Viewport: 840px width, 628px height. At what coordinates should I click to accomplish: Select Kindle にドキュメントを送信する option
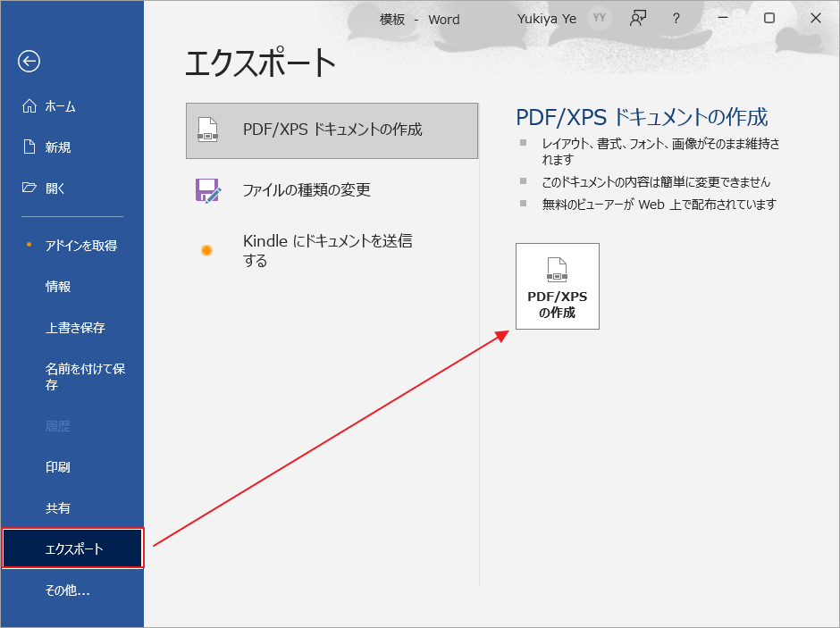pyautogui.click(x=332, y=250)
